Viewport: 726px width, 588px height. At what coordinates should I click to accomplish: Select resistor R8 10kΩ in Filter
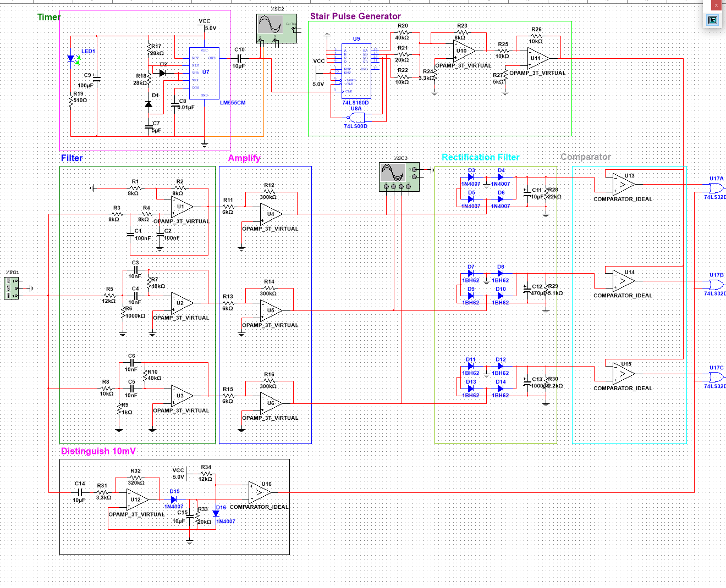pyautogui.click(x=106, y=388)
